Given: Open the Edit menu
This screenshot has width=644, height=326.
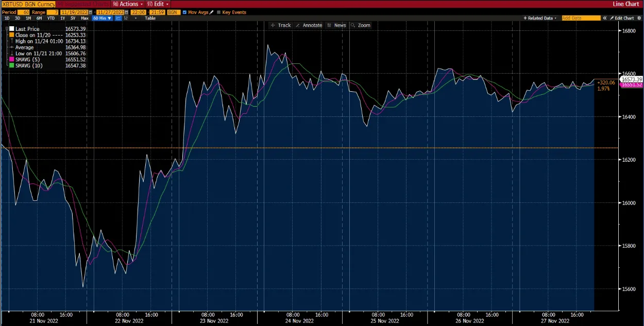Looking at the screenshot, I should tap(157, 4).
